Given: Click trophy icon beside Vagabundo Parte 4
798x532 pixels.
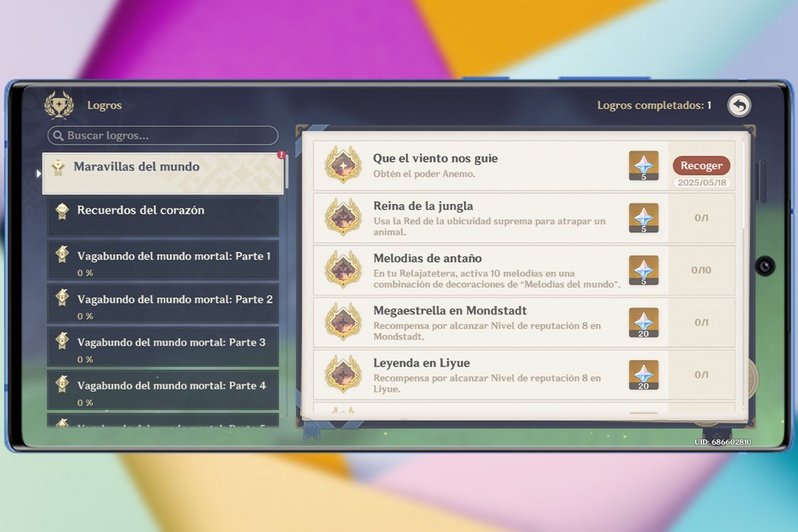Looking at the screenshot, I should pyautogui.click(x=62, y=384).
